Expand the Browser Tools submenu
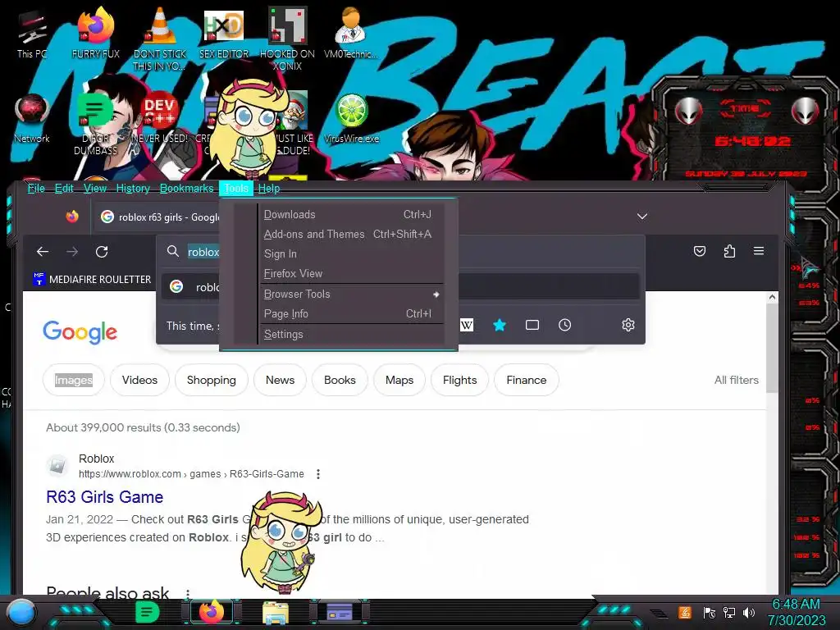The width and height of the screenshot is (840, 630). pos(351,294)
